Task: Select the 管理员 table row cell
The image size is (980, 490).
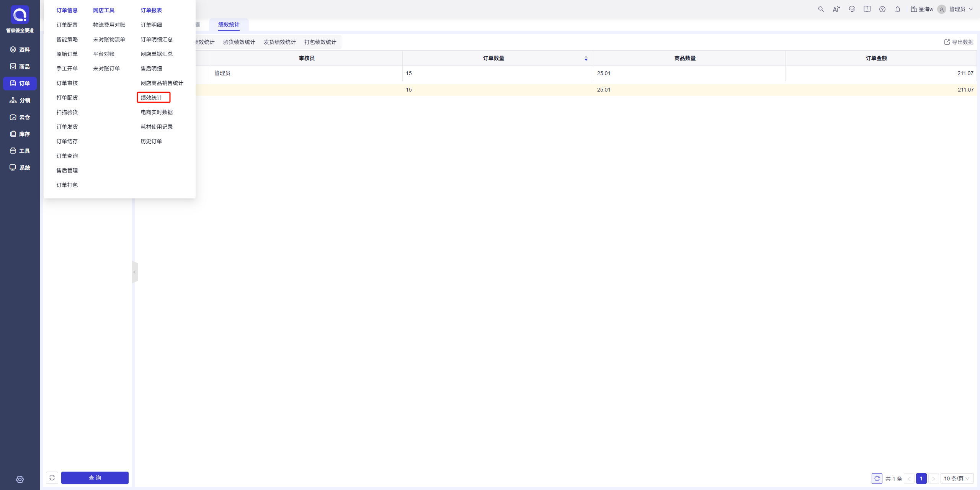Action: pyautogui.click(x=307, y=73)
